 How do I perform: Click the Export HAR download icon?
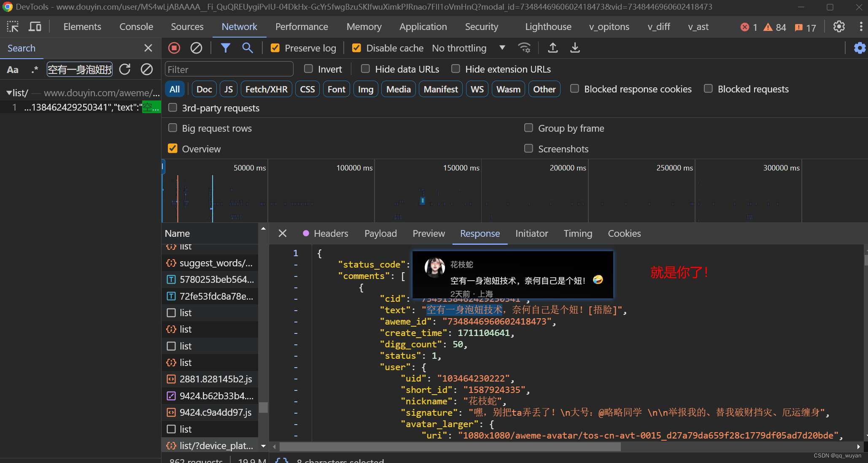pyautogui.click(x=575, y=48)
